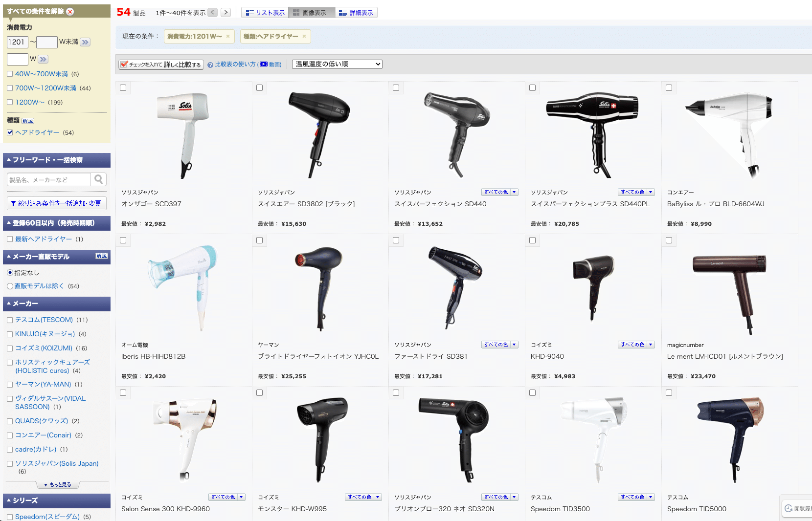Open すべての色 dropdown for Salon Sense KHD-9960
The width and height of the screenshot is (812, 521).
point(227,497)
